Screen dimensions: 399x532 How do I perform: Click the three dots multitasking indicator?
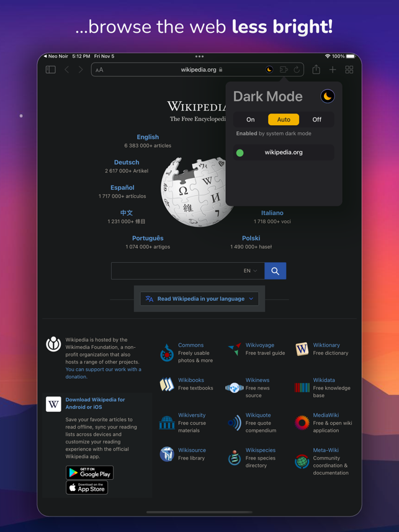[199, 56]
